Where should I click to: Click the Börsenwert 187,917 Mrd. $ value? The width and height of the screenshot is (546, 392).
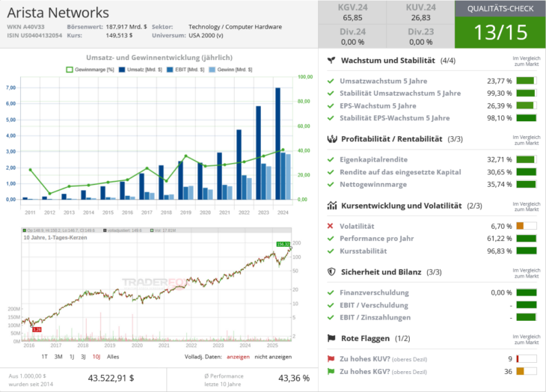[126, 27]
